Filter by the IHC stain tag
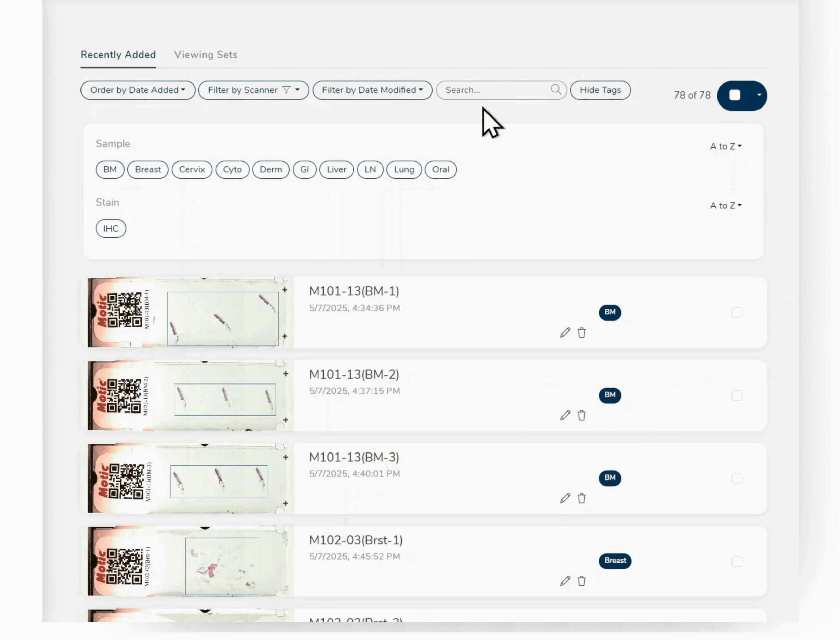Screen dimensions: 840x640 111,229
